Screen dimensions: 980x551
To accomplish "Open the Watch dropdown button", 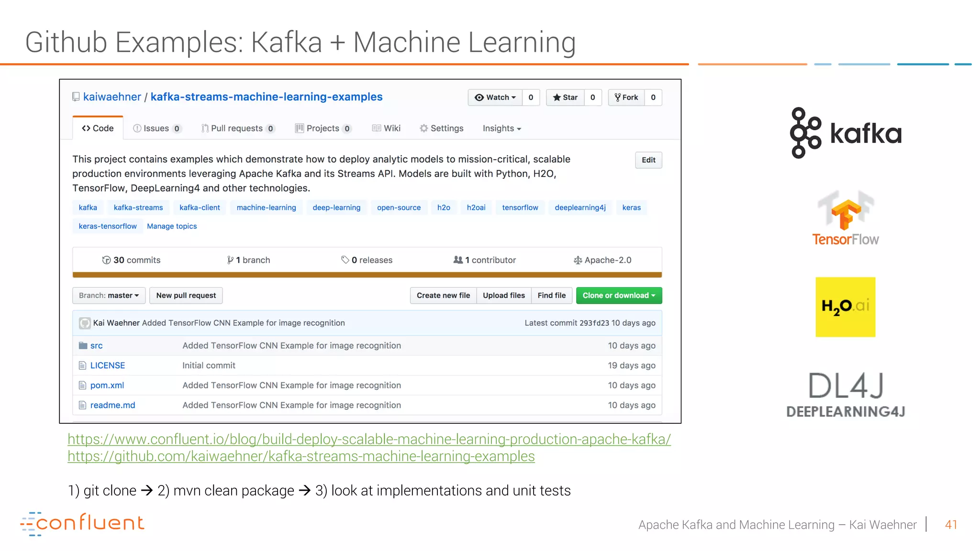I will tap(495, 98).
